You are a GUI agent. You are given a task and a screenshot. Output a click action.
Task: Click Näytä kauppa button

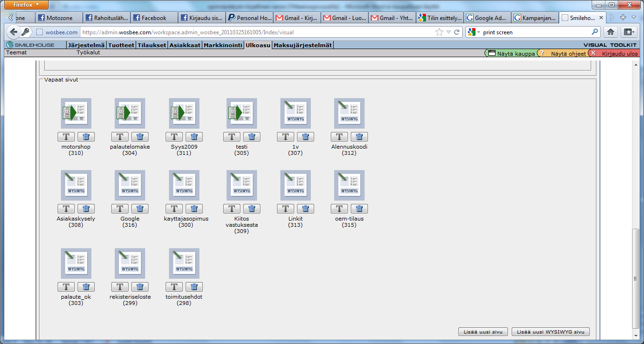(511, 53)
